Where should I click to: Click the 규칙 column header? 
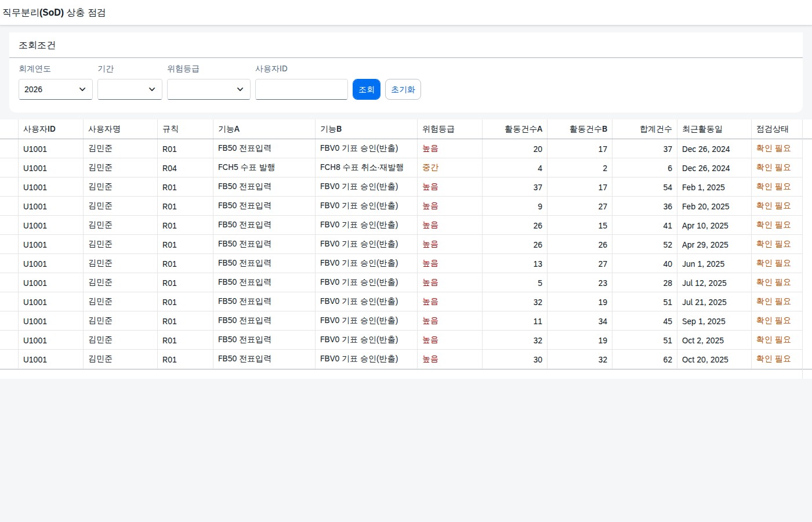tap(186, 129)
